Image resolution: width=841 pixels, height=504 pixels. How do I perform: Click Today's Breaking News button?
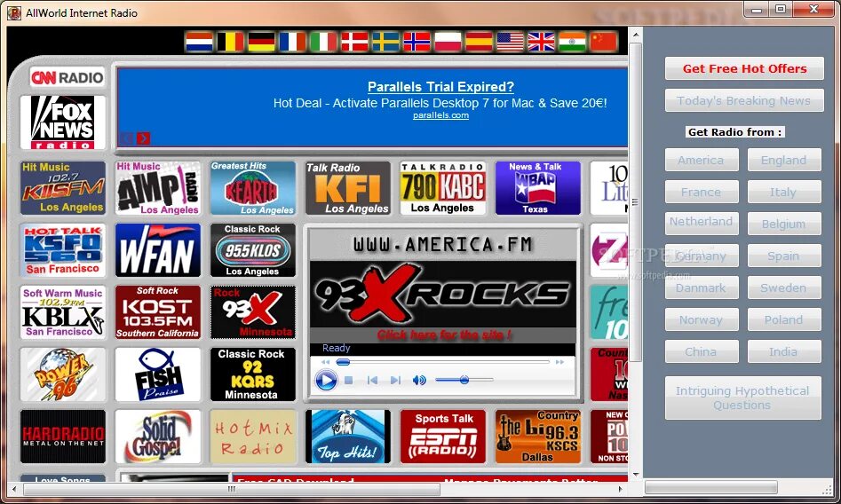(x=744, y=101)
